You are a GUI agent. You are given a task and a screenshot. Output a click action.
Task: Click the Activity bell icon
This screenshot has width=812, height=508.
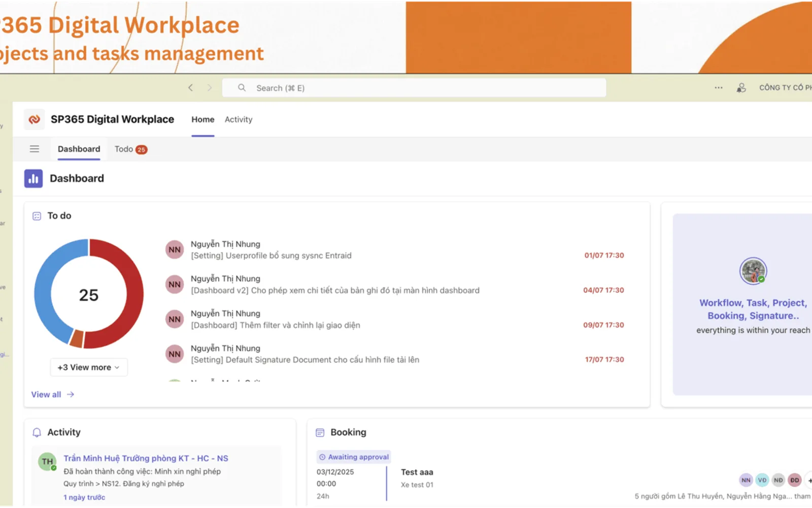pos(37,432)
